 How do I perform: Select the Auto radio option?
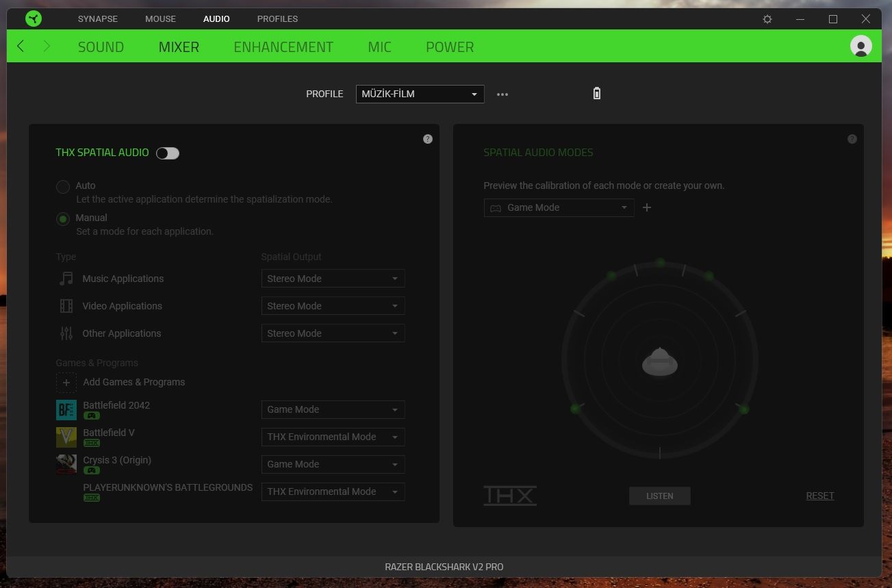click(63, 186)
